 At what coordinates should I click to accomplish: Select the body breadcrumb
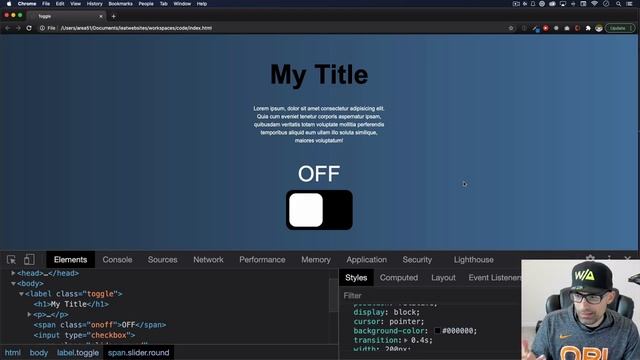pos(39,353)
